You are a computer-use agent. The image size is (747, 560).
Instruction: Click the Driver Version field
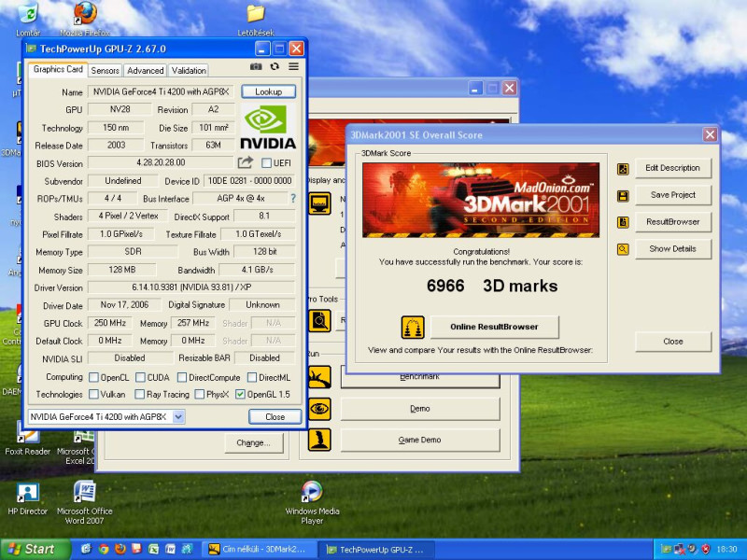tap(191, 287)
